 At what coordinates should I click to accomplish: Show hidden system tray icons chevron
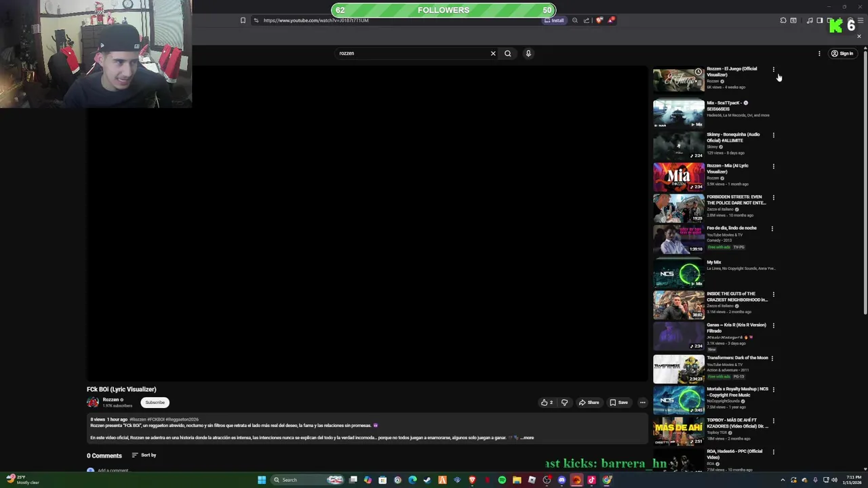(783, 480)
